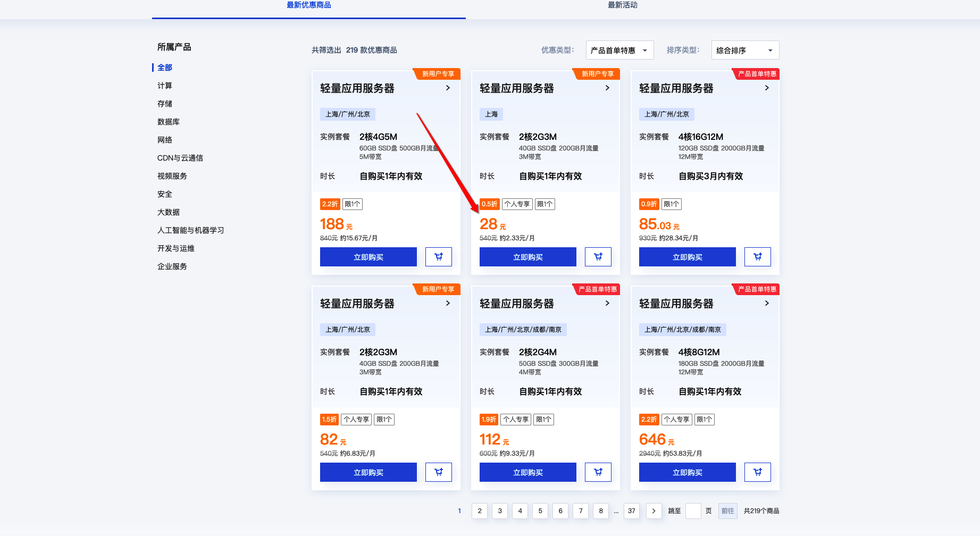This screenshot has height=536, width=980.
Task: Filter by 数据库 category
Action: 169,122
